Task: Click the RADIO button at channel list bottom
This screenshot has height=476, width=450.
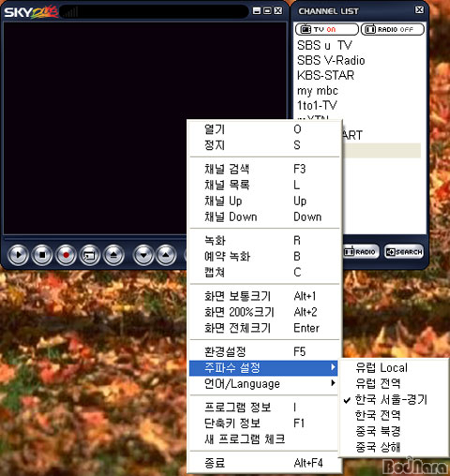Action: click(x=361, y=252)
